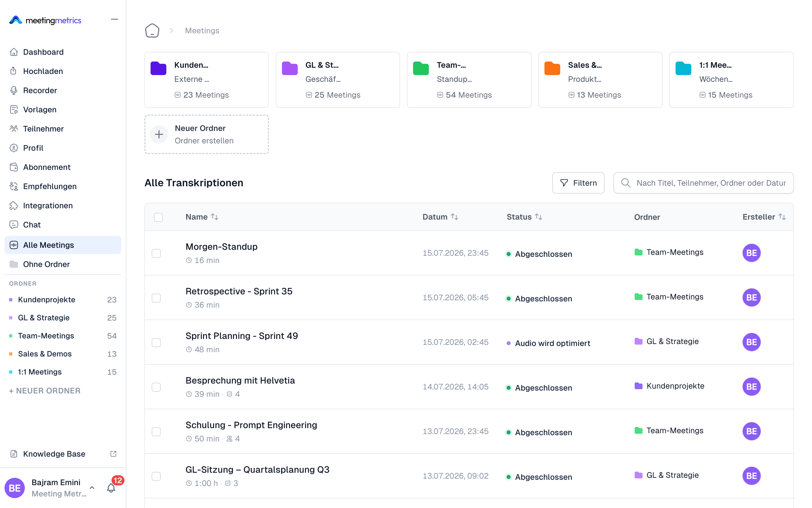Select the Schulung - Prompt Engineering checkbox
This screenshot has height=508, width=812.
156,432
